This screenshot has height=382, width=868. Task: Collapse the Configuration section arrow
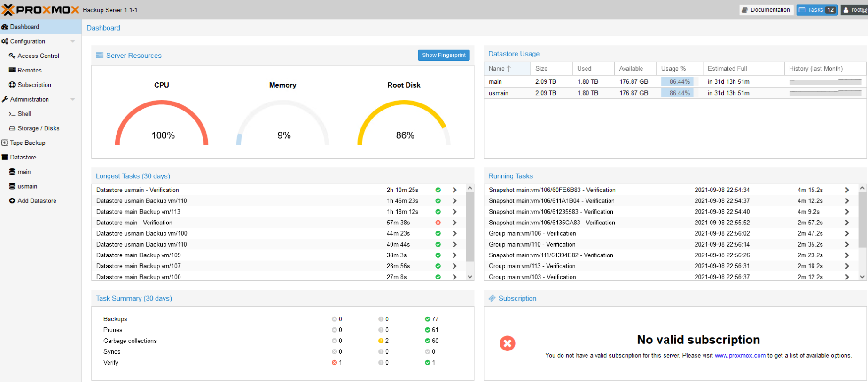tap(73, 41)
